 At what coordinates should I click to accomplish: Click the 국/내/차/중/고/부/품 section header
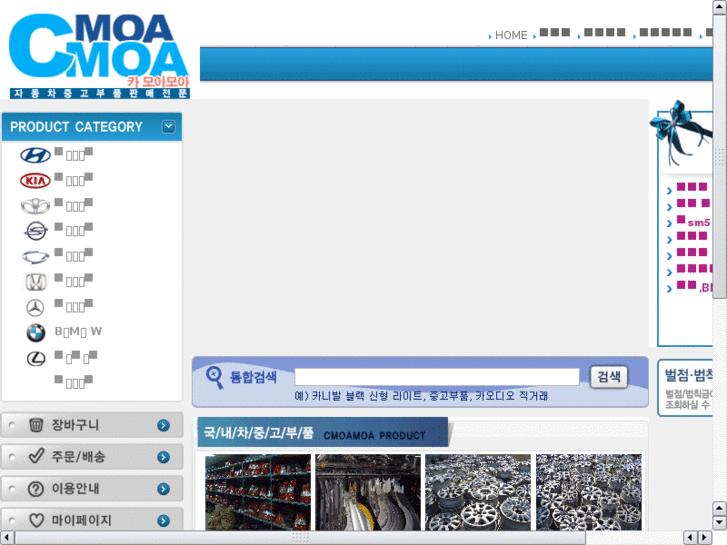coord(323,432)
